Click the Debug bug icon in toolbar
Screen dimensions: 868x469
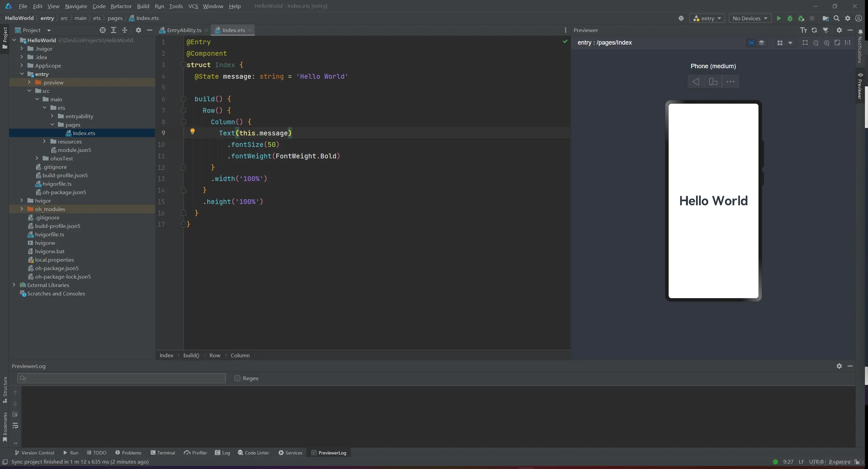point(790,19)
